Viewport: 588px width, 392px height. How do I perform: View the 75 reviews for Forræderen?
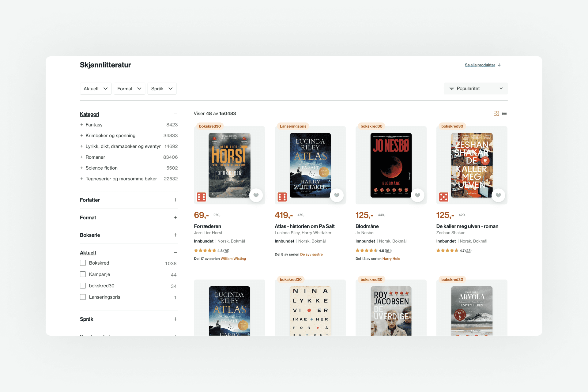click(226, 251)
